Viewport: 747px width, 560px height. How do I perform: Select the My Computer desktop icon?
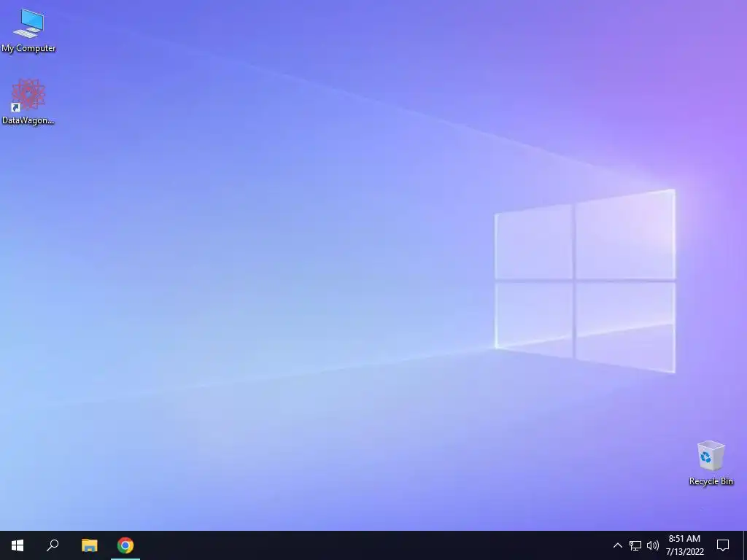(28, 31)
